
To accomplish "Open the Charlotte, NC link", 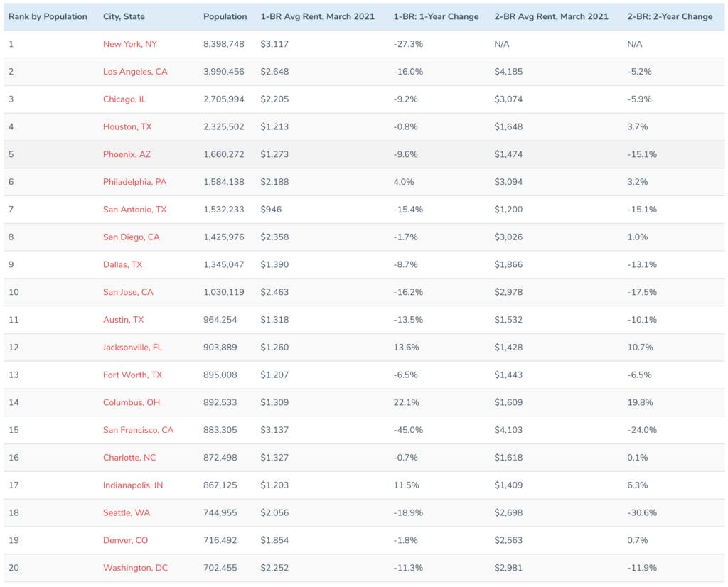I will (129, 458).
